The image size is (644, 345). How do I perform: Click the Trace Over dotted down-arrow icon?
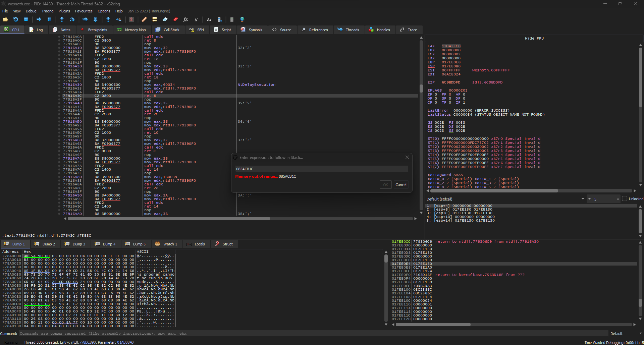tap(95, 19)
